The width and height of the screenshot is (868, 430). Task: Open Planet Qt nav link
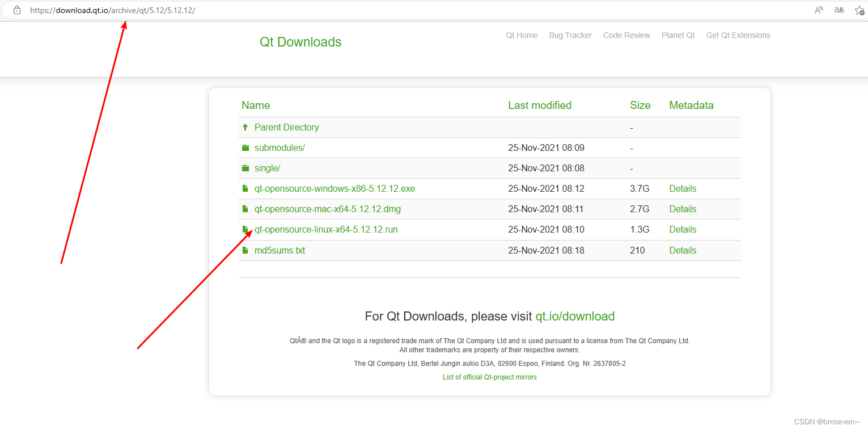tap(678, 35)
